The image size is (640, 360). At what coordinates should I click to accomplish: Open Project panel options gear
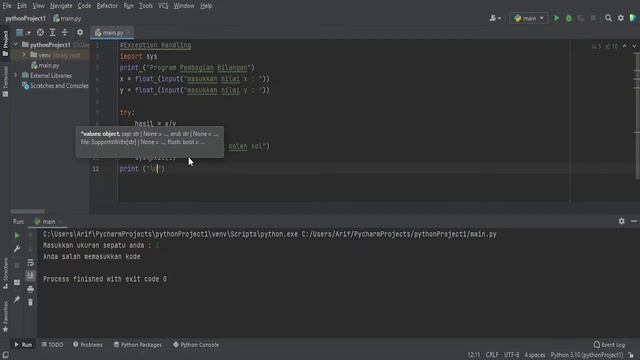[80, 33]
